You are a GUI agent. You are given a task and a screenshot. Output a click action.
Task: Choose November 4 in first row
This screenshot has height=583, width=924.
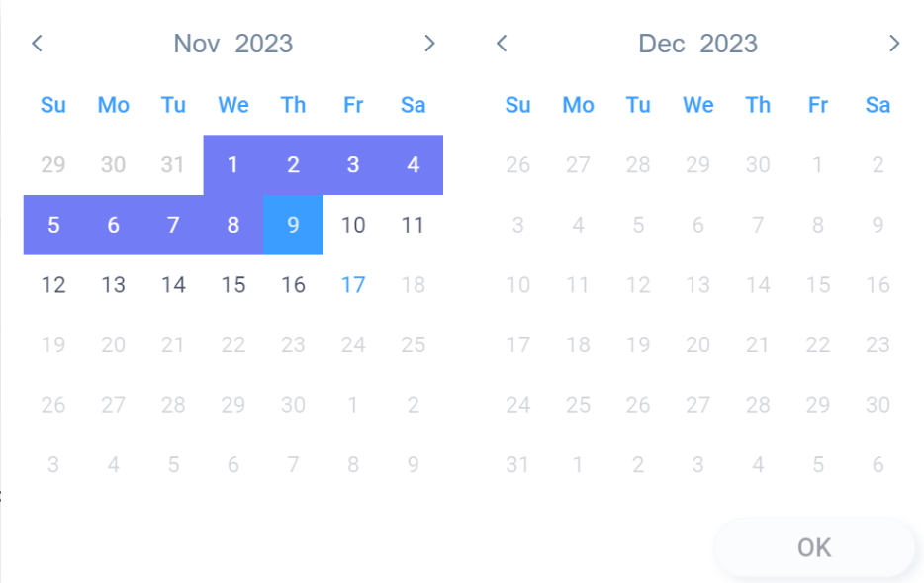coord(414,165)
